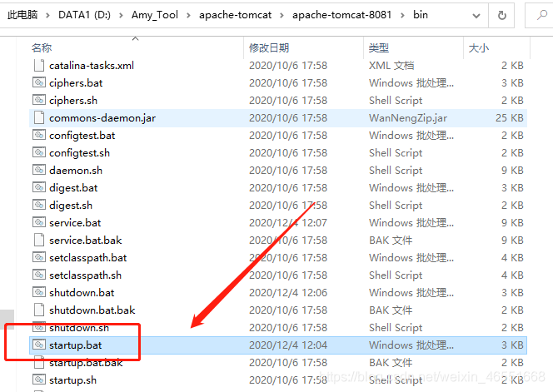Select the file name ciphers.bat

pos(76,83)
